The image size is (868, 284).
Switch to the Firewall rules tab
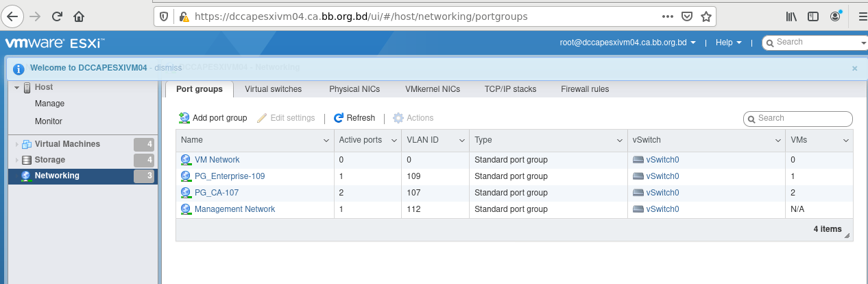click(x=585, y=89)
